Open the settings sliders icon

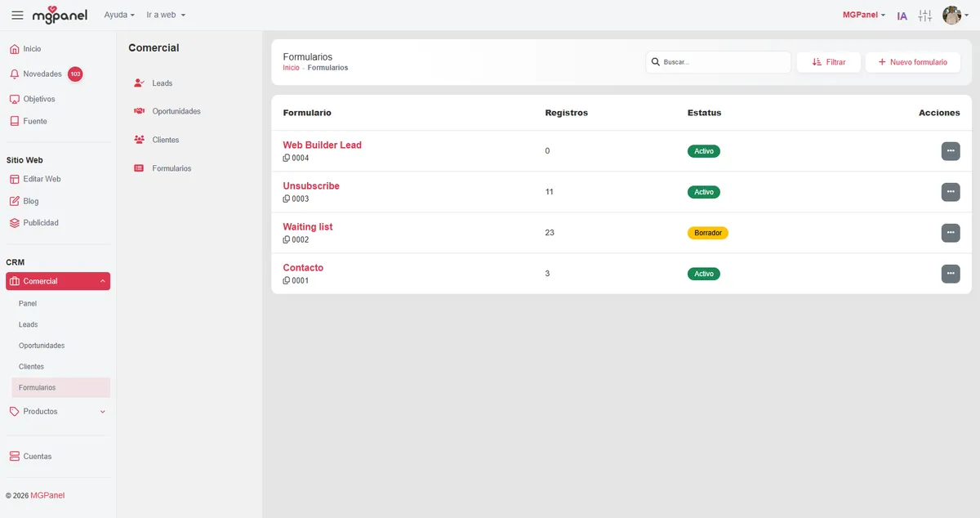click(x=924, y=16)
